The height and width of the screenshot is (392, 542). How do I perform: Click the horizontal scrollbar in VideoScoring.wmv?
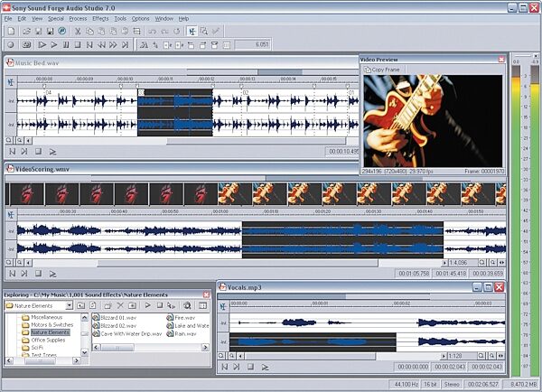tap(237, 264)
